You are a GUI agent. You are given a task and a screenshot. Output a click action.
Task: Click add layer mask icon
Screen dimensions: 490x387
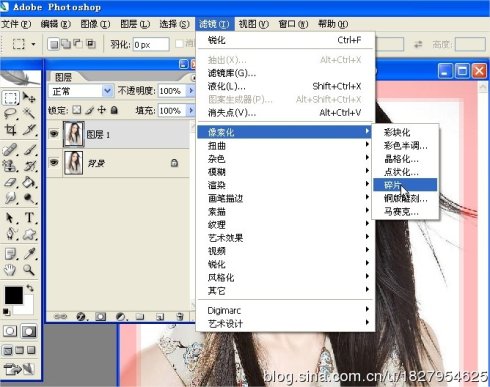point(100,316)
